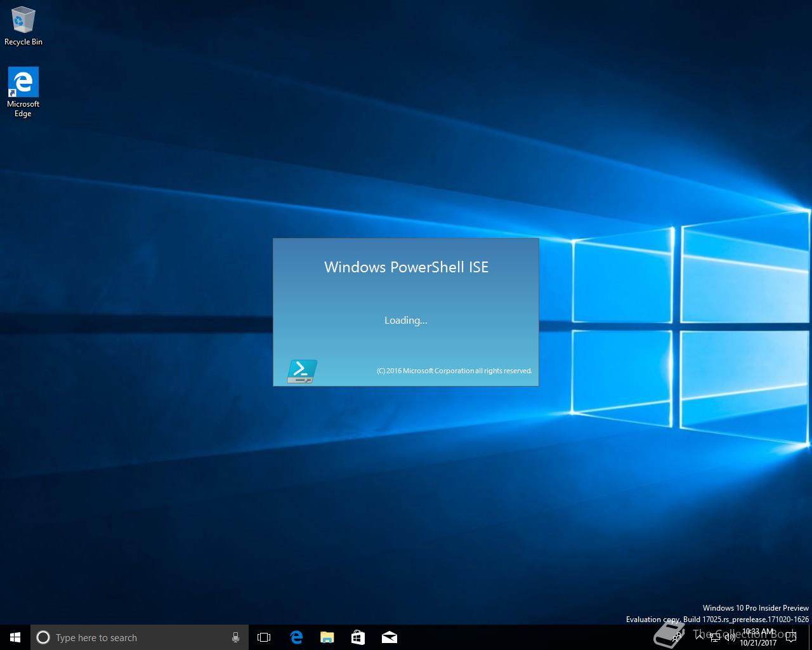Open the Action Center notifications icon

pyautogui.click(x=792, y=637)
